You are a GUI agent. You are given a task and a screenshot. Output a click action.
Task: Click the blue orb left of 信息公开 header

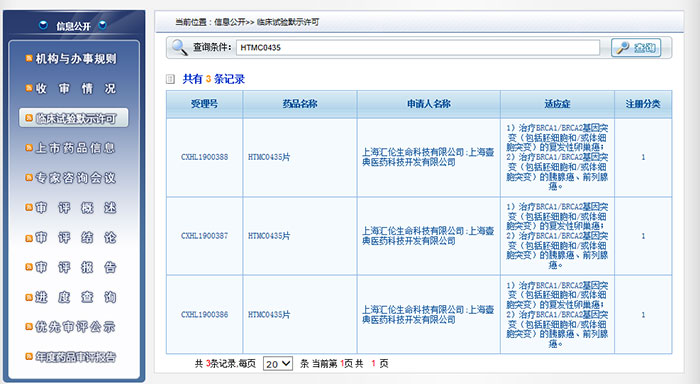coord(43,25)
